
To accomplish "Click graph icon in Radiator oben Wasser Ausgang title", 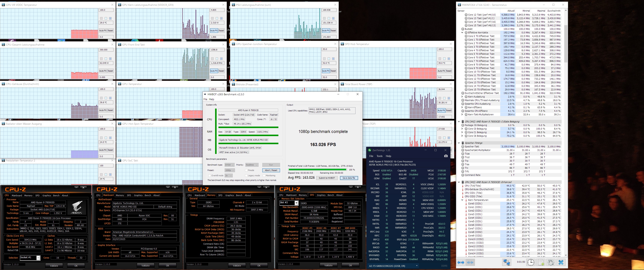I will (3, 124).
